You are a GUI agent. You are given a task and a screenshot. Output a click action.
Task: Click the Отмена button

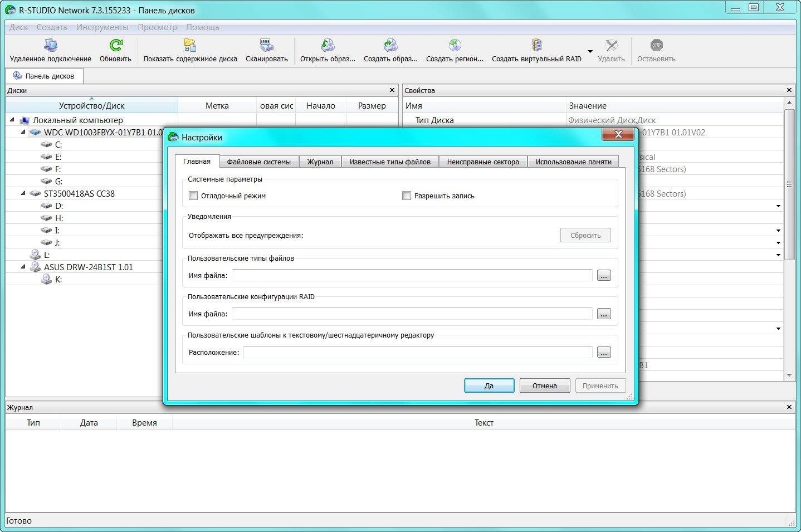545,385
